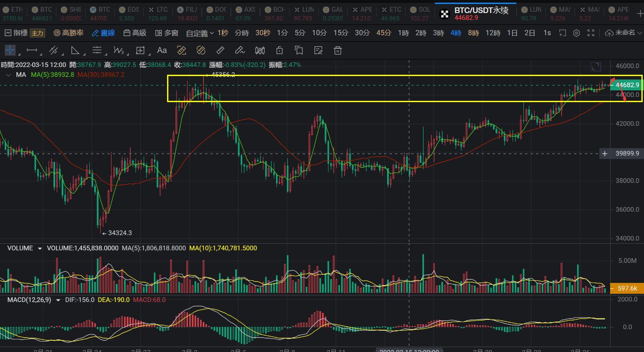Viewport: 644px width, 352px height.
Task: Select the plain ruler measure tool
Action: pos(220,50)
